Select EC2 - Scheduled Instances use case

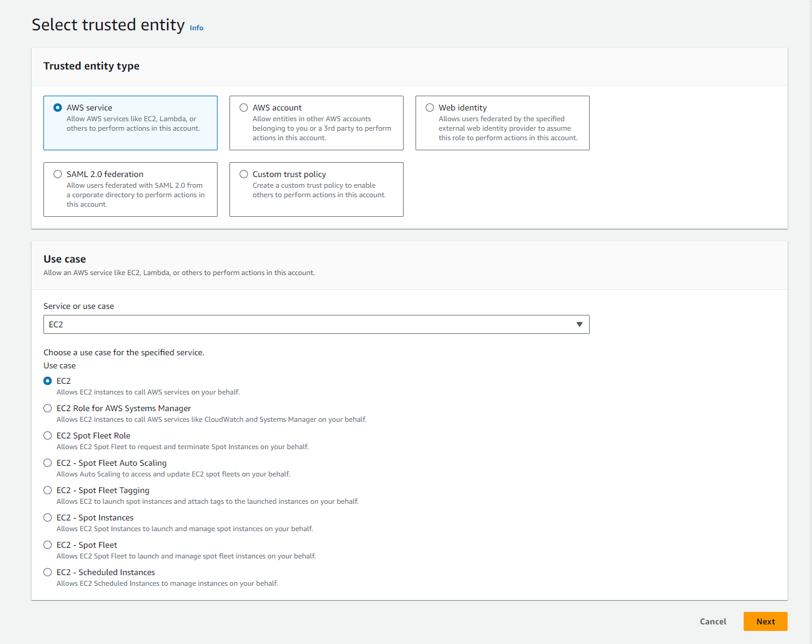point(48,572)
